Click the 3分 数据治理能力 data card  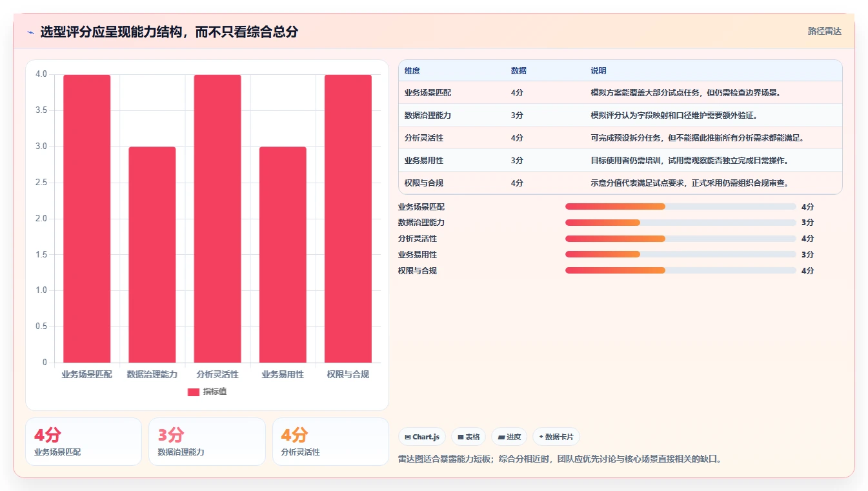(x=207, y=441)
